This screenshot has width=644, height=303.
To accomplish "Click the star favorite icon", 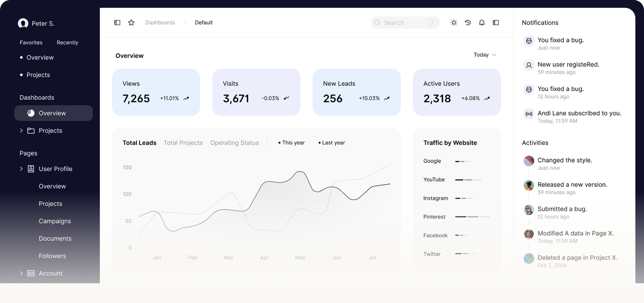I will point(131,23).
